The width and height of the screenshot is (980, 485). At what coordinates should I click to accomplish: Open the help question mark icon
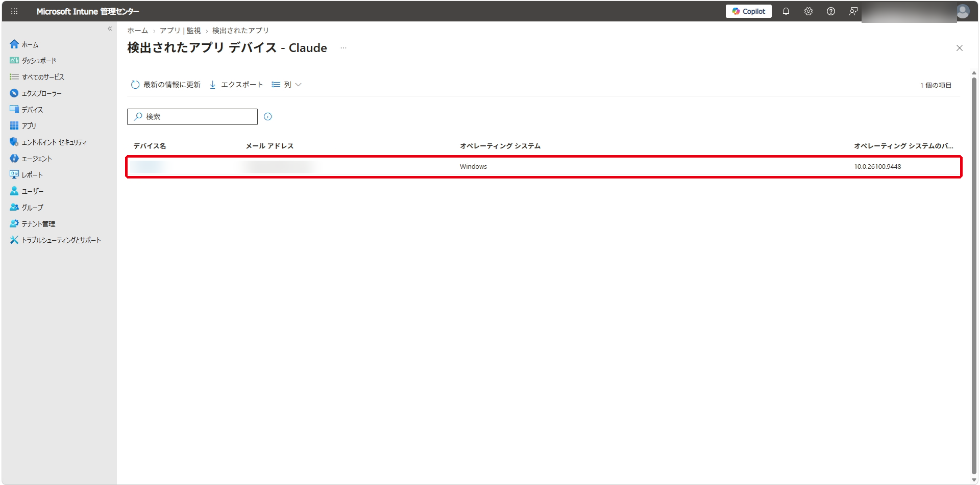point(831,11)
